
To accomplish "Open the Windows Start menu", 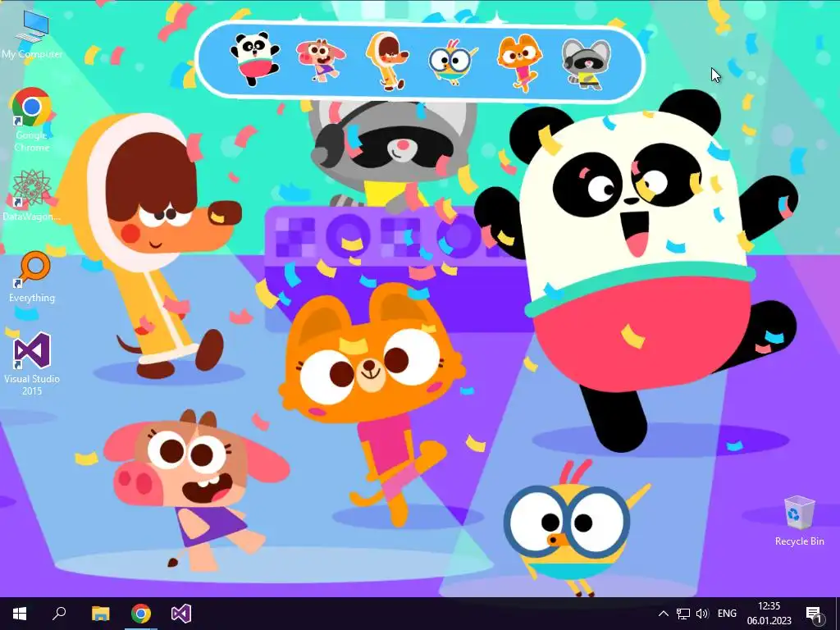I will pos(20,614).
